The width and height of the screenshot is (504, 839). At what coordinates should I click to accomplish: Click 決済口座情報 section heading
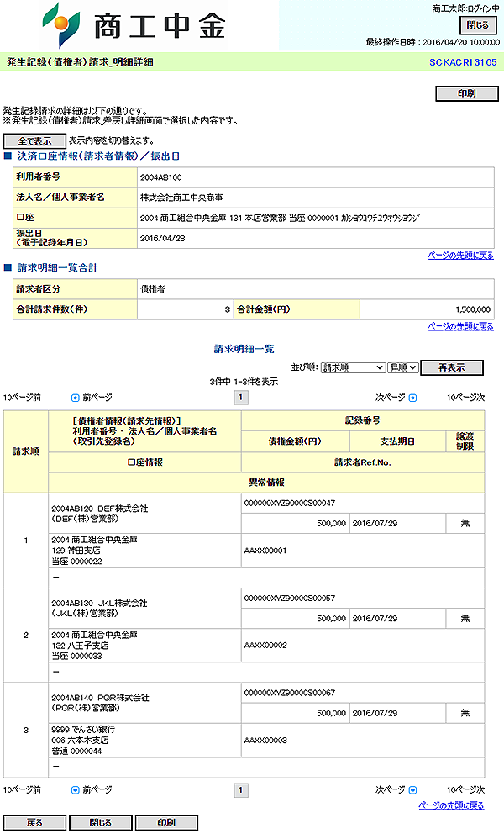click(98, 156)
